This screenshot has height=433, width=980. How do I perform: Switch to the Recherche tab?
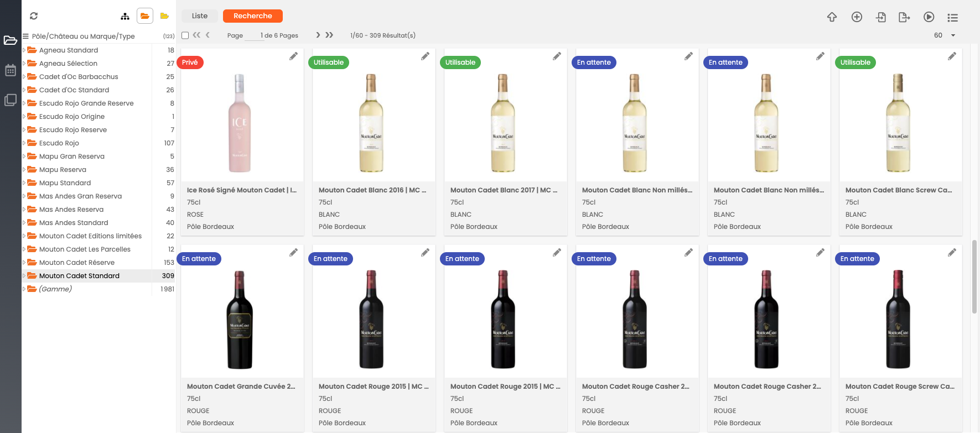(x=253, y=16)
